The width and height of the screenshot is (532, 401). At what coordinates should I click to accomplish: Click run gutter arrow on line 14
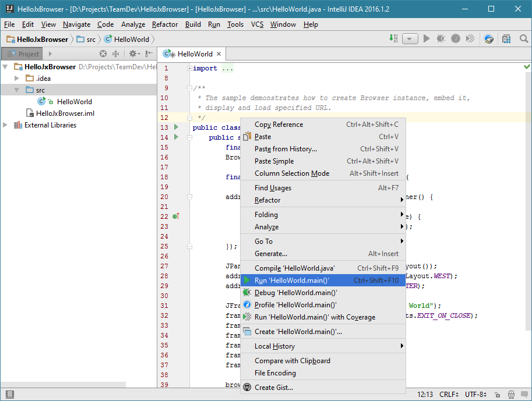(176, 137)
